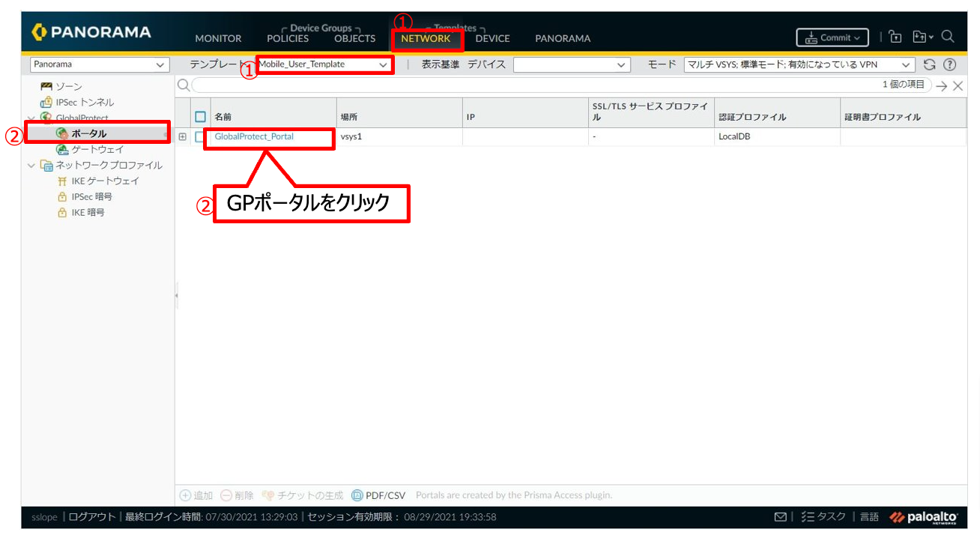Viewport: 980px width, 538px height.
Task: Open タスク in the status bar
Action: click(823, 517)
